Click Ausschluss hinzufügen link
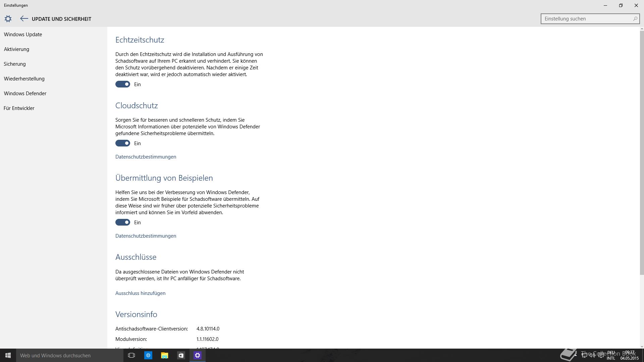Screen dimensions: 644x362 tap(140, 293)
